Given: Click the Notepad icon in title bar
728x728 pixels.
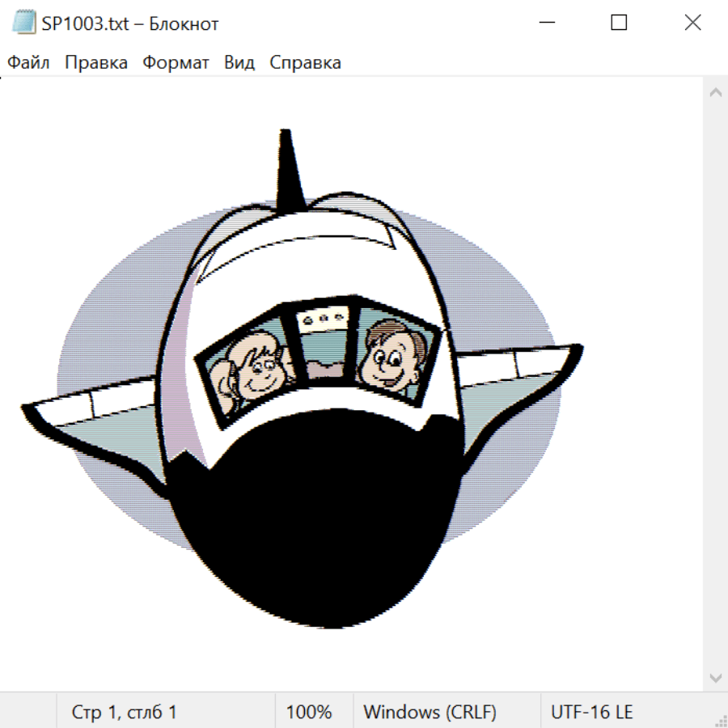Looking at the screenshot, I should [23, 23].
